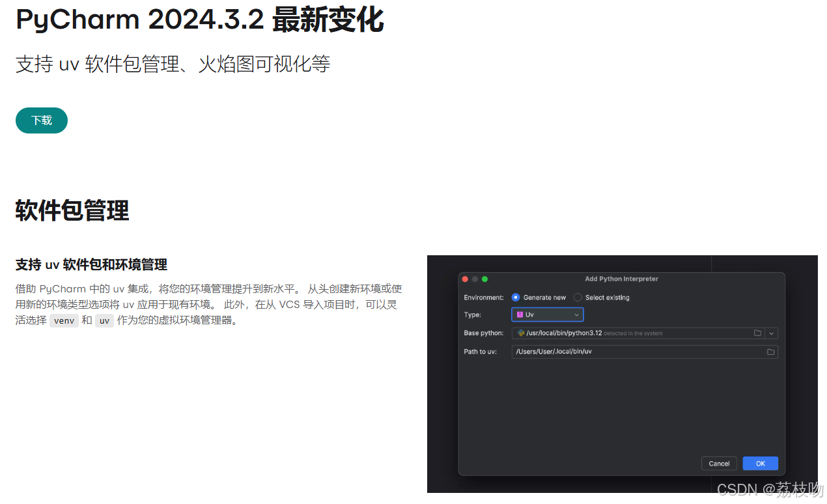Click the gray minimize window button

tap(475, 279)
